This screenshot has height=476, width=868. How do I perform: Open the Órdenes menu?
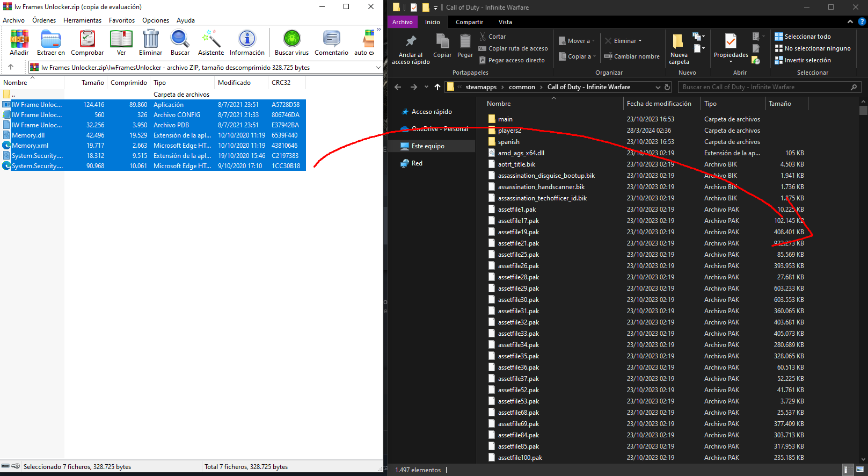(44, 20)
